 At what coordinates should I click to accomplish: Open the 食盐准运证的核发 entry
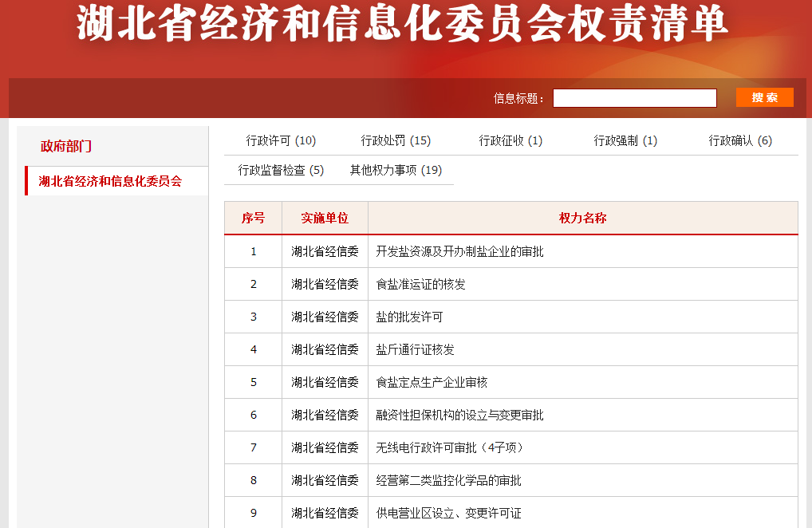point(420,284)
